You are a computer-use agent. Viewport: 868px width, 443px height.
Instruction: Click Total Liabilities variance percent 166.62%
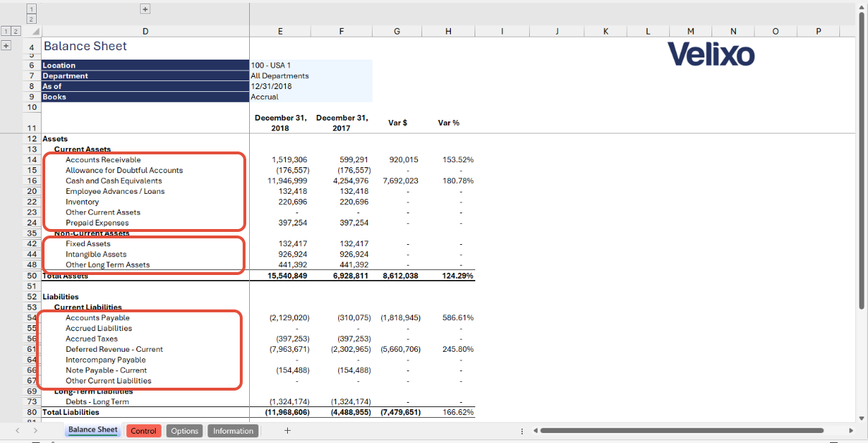coord(458,412)
